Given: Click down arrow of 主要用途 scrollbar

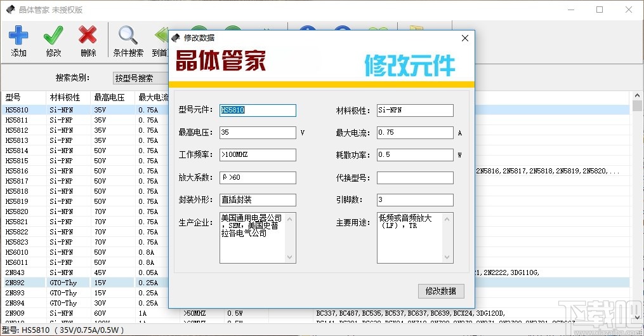Looking at the screenshot, I should (447, 257).
